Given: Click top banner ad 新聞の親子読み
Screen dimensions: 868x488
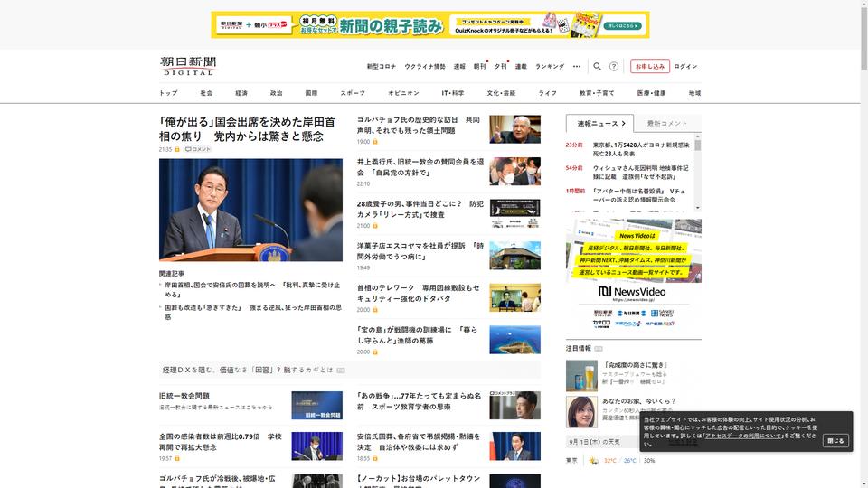Looking at the screenshot, I should [430, 25].
